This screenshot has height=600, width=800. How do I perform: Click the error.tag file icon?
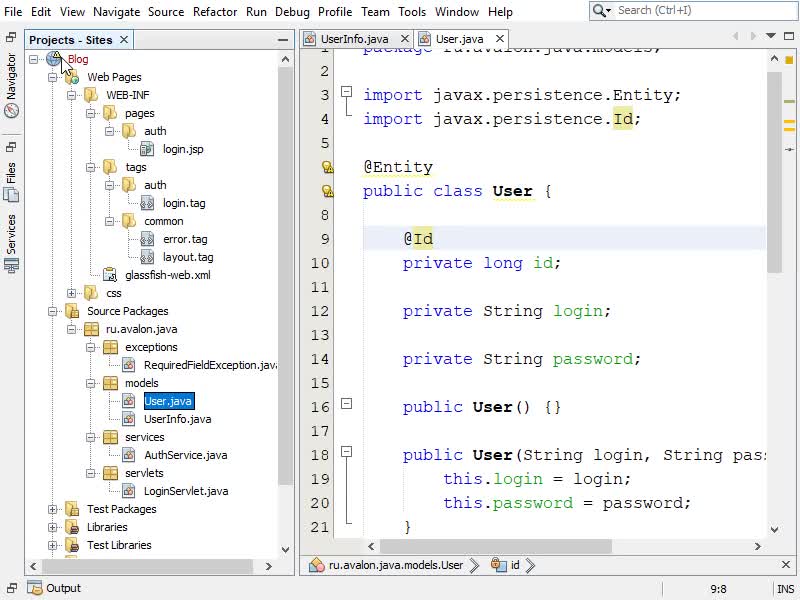pos(147,239)
